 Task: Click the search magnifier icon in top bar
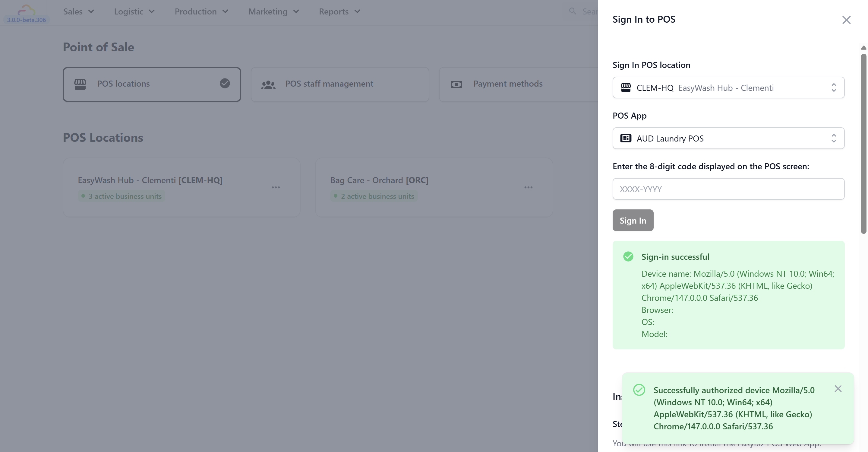(572, 11)
